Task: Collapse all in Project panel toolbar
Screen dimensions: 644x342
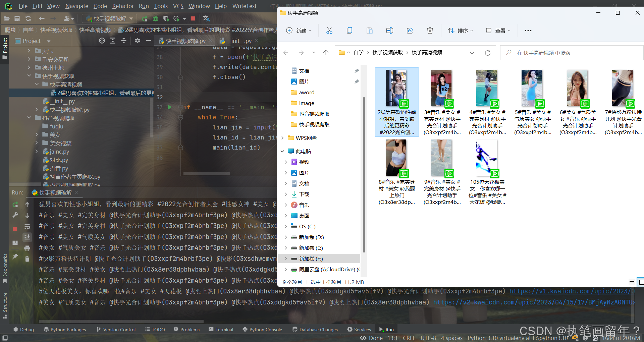Action: 124,41
